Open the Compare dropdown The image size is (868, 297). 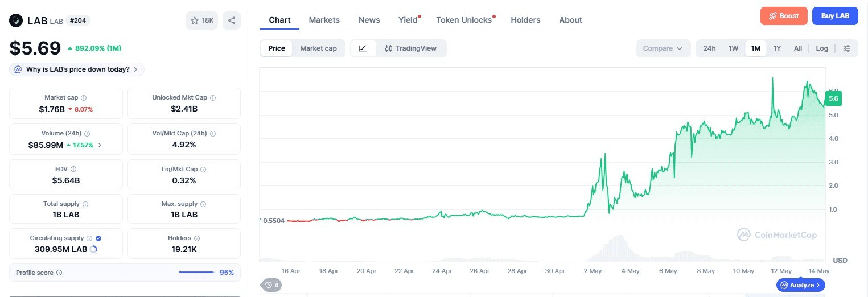663,48
